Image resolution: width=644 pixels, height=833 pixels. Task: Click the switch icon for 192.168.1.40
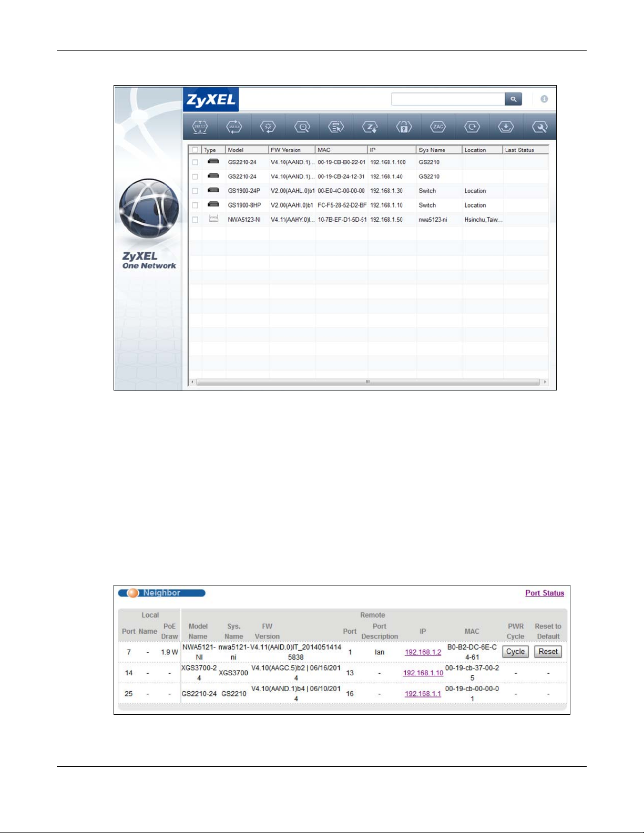click(x=213, y=176)
